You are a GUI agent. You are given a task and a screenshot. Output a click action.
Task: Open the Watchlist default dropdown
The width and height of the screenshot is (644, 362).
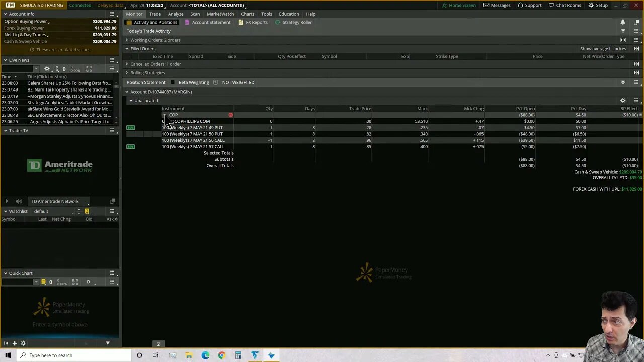(x=54, y=211)
